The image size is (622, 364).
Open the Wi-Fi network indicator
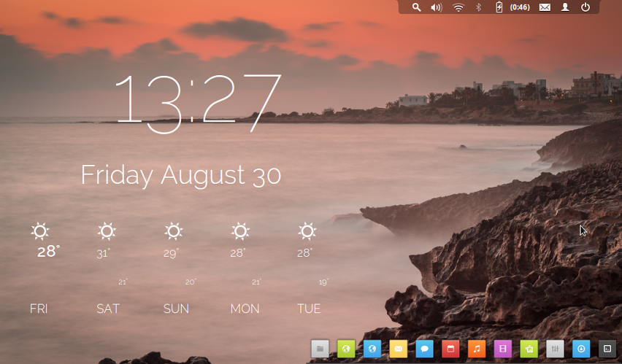pos(458,7)
